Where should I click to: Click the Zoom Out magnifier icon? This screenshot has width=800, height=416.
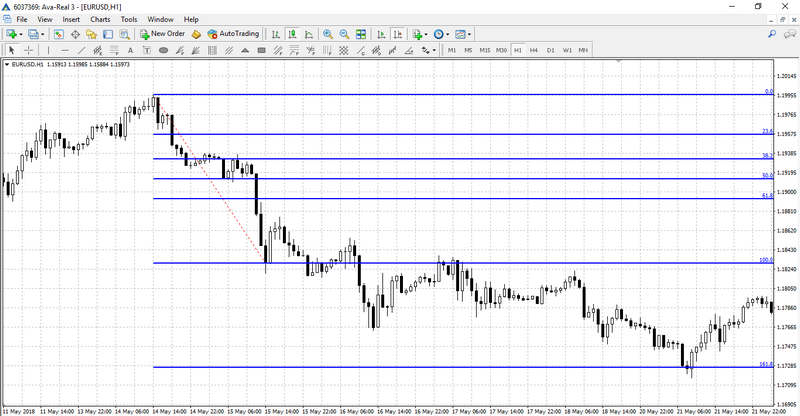344,34
